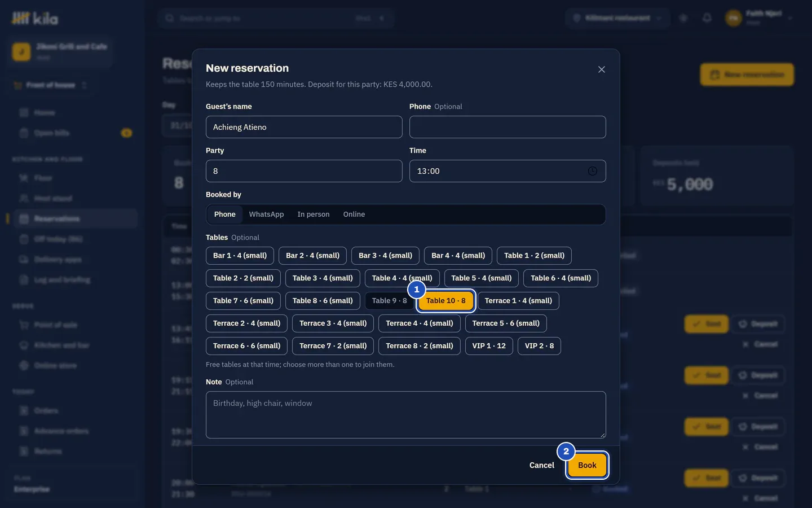The height and width of the screenshot is (508, 812).
Task: Choose Terrace 6 · 6 (small)
Action: click(247, 346)
